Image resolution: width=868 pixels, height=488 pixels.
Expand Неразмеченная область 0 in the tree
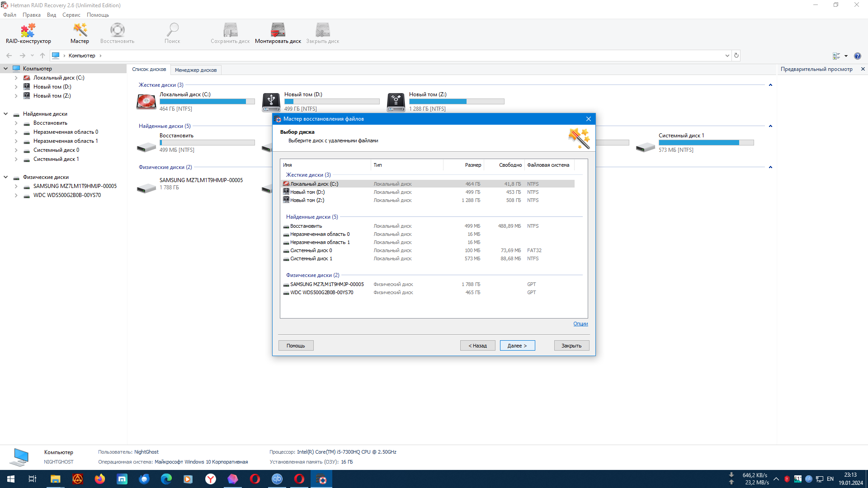coord(16,132)
